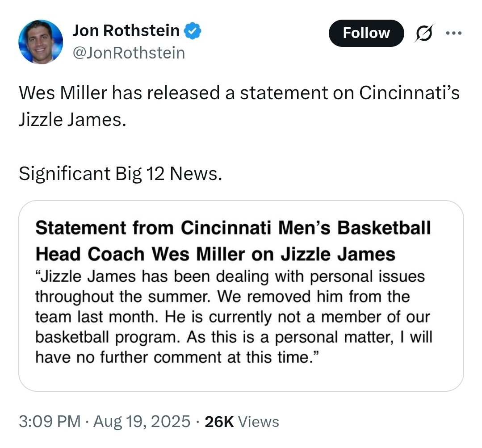Click the bold 26K view count

coord(219,422)
